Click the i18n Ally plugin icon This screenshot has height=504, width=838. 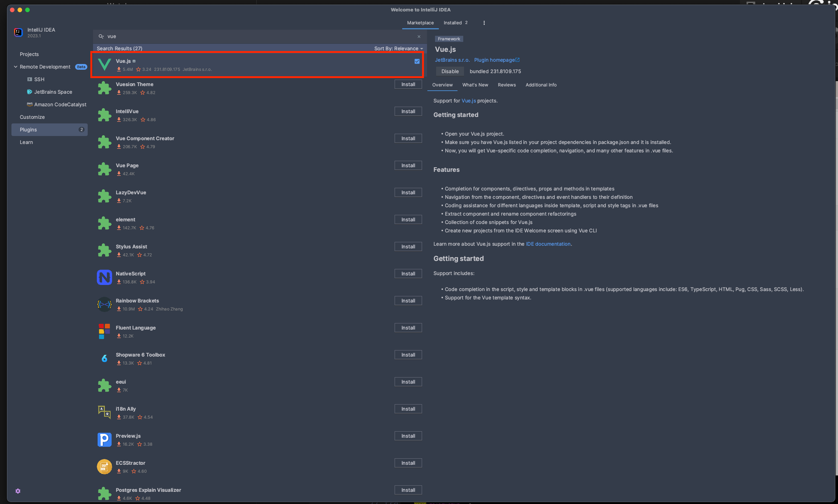tap(104, 413)
